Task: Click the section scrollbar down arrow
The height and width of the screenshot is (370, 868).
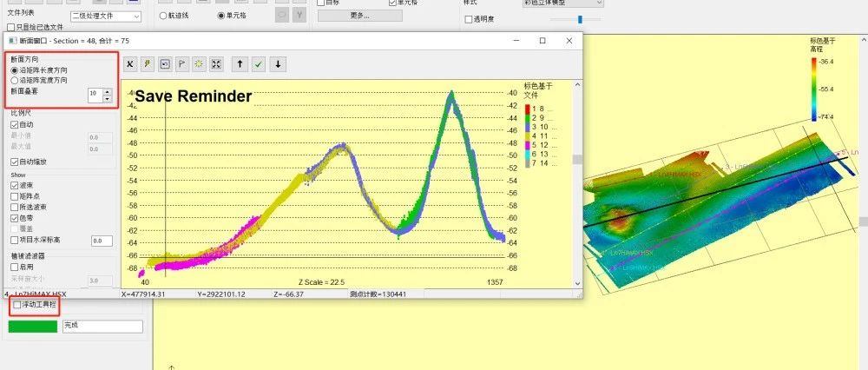Action: [577, 283]
